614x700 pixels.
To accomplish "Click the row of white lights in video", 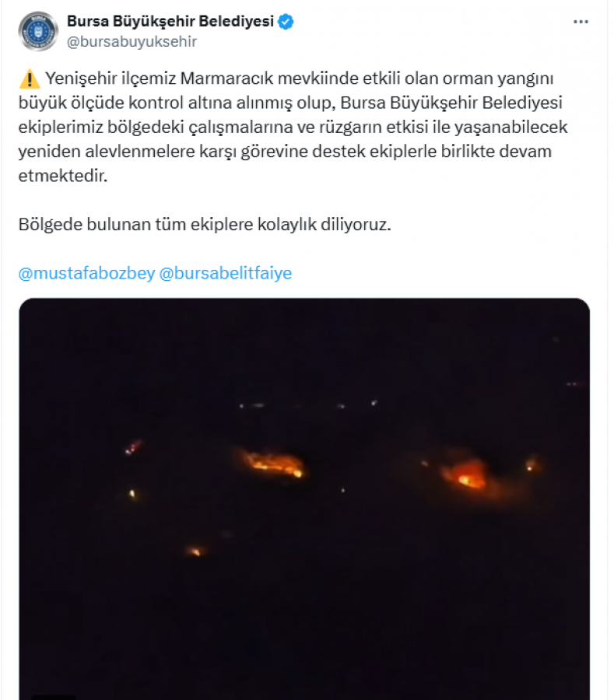I will tap(308, 404).
